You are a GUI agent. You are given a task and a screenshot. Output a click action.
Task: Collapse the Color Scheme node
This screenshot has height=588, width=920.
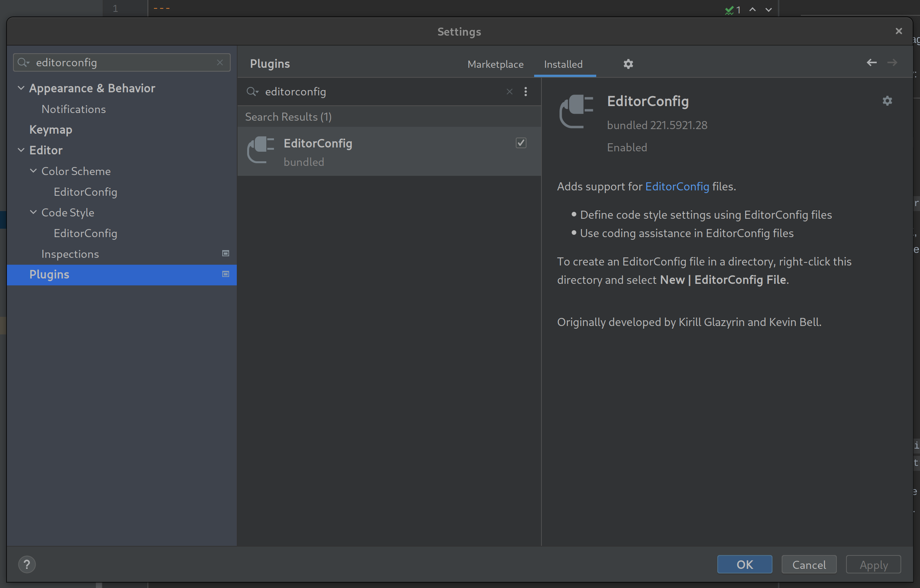tap(33, 171)
